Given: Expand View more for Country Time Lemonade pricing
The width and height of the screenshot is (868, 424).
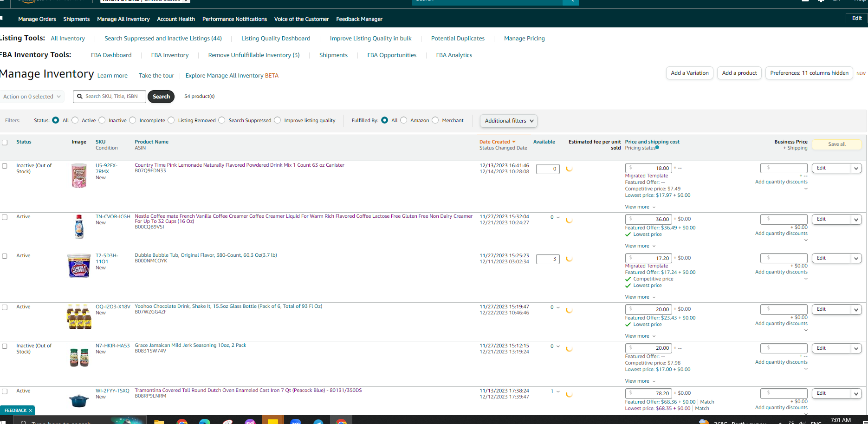Looking at the screenshot, I should [640, 207].
